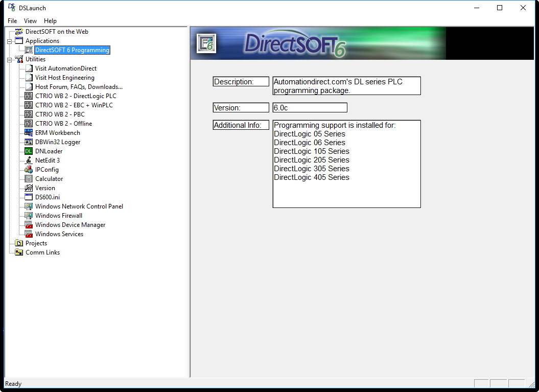Viewport: 539px width, 392px height.
Task: Click the DirectLogic 205 Series line
Action: [x=312, y=160]
